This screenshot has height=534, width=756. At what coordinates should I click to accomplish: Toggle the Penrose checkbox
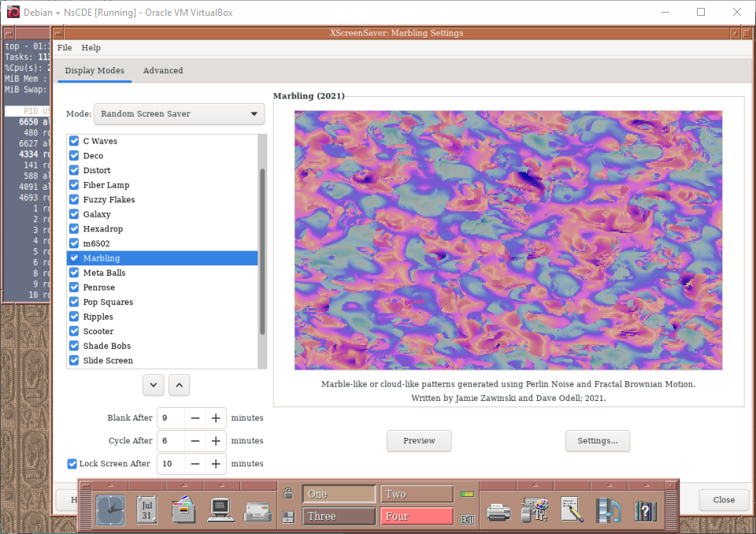[x=74, y=287]
